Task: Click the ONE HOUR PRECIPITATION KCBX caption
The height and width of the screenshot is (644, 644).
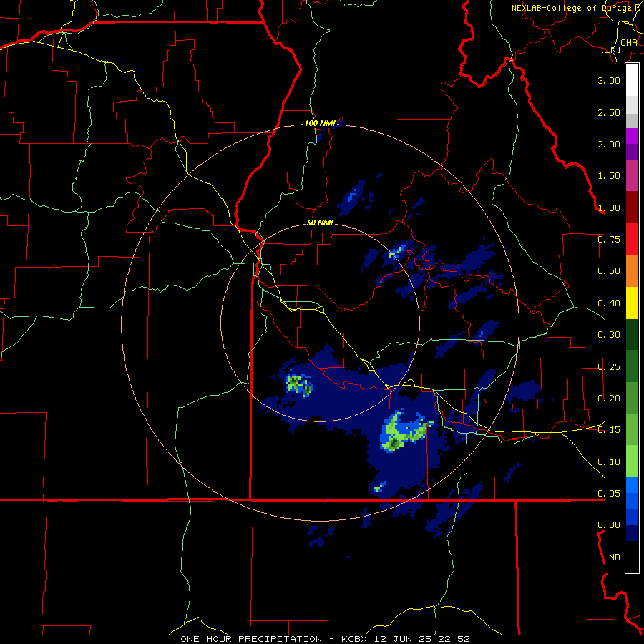Action: [325, 639]
